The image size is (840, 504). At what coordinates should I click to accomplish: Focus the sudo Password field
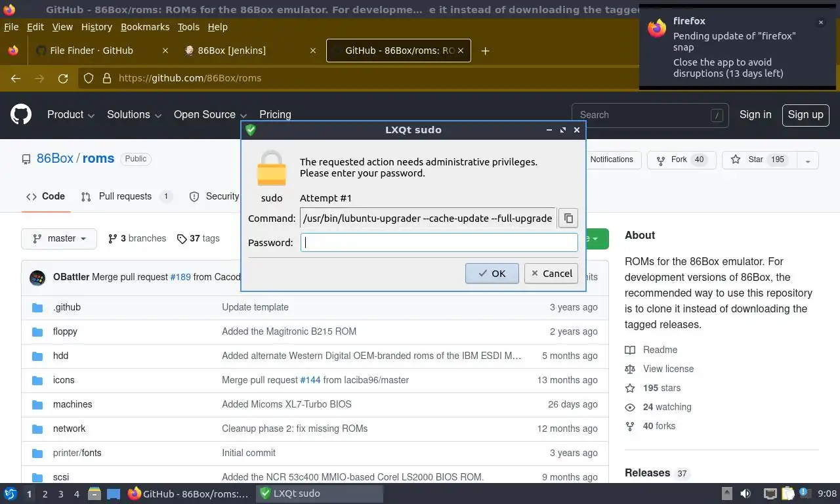coord(439,243)
